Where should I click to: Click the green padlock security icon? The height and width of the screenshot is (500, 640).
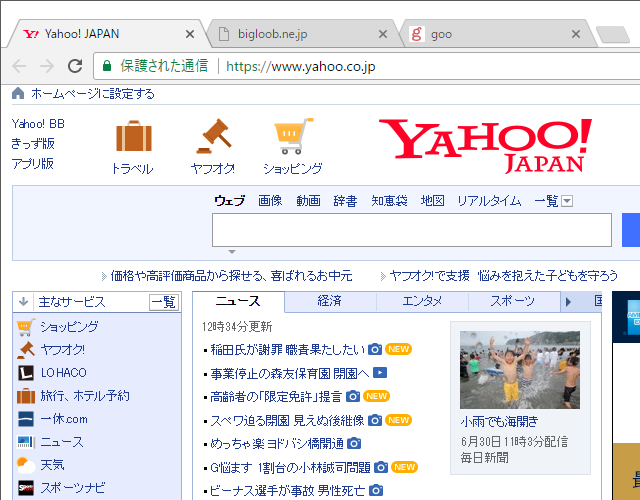107,66
